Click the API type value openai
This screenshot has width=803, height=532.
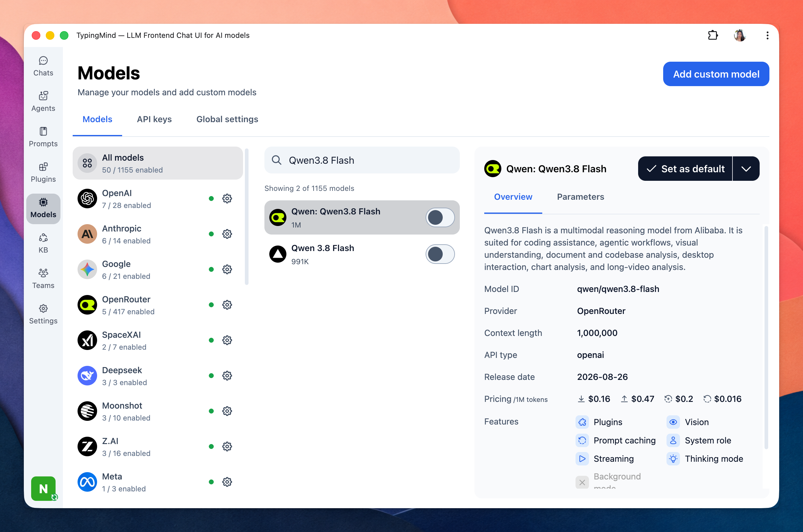[x=590, y=355]
